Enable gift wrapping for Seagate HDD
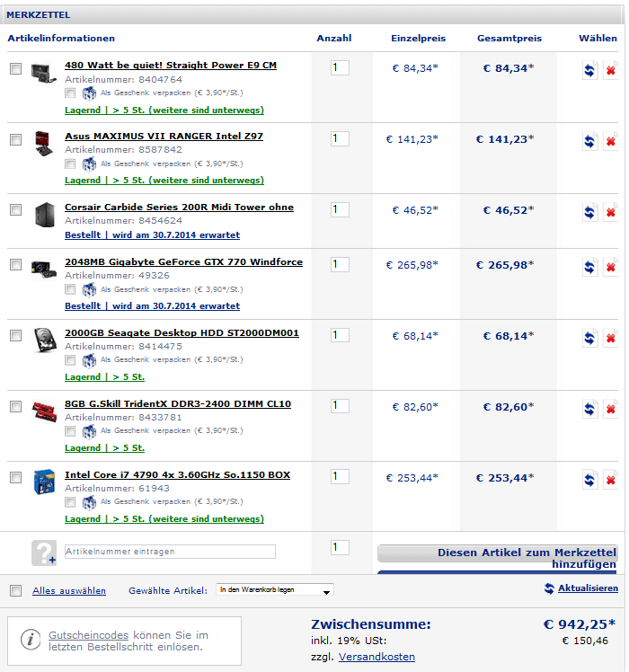Image resolution: width=629 pixels, height=672 pixels. point(70,360)
